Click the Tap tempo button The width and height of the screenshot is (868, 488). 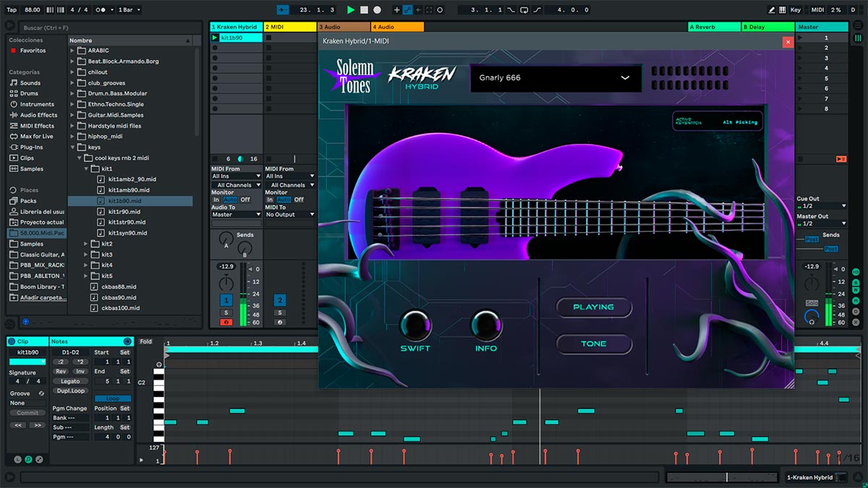click(x=12, y=10)
